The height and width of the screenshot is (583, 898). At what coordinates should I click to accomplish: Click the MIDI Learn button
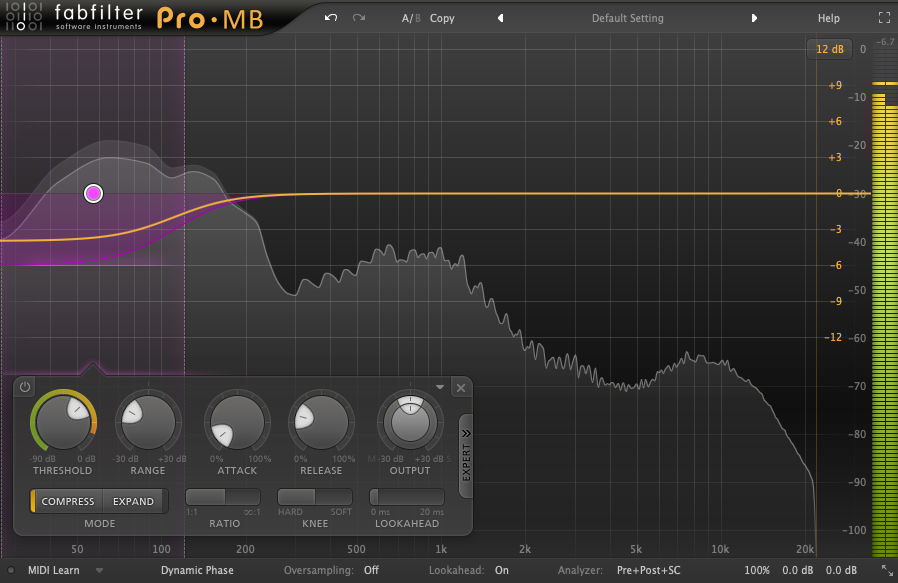54,570
